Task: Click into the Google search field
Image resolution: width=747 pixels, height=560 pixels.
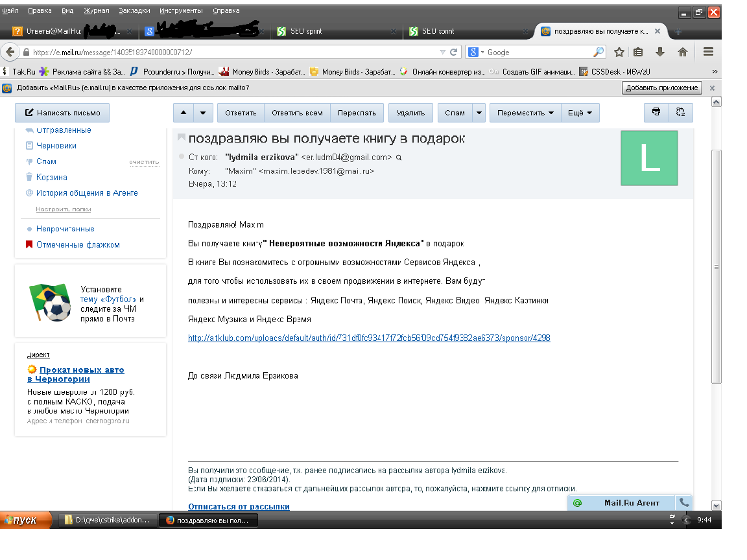Action: [538, 52]
